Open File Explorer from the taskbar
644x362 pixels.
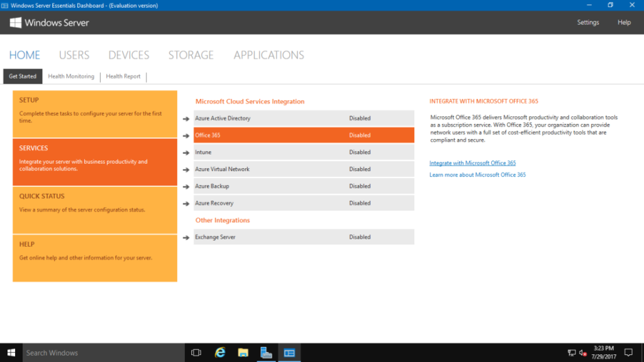click(x=243, y=353)
